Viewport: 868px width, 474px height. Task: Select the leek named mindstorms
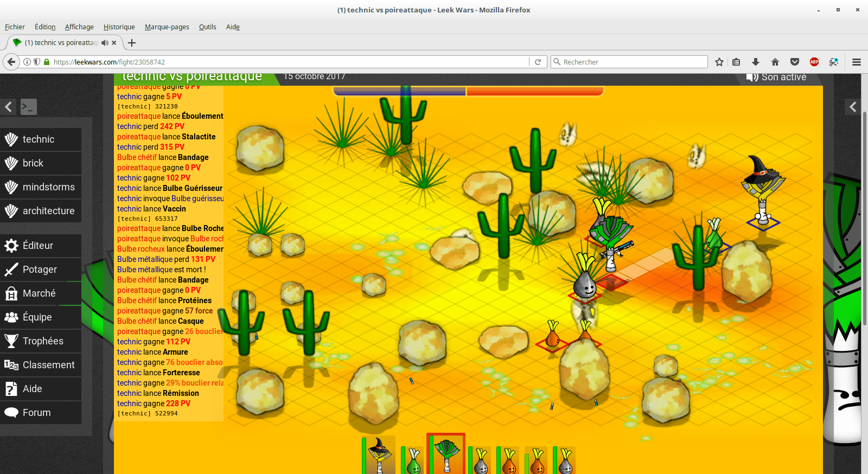pyautogui.click(x=48, y=187)
